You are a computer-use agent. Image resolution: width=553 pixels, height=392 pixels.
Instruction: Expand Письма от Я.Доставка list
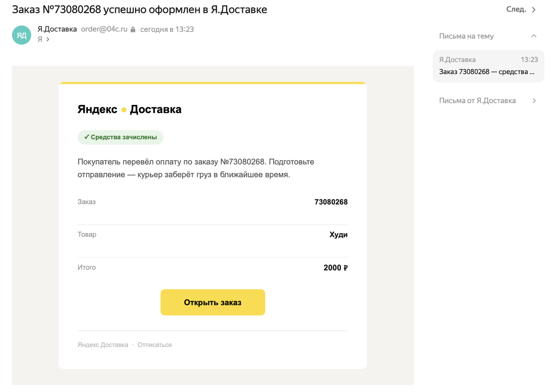pyautogui.click(x=534, y=100)
